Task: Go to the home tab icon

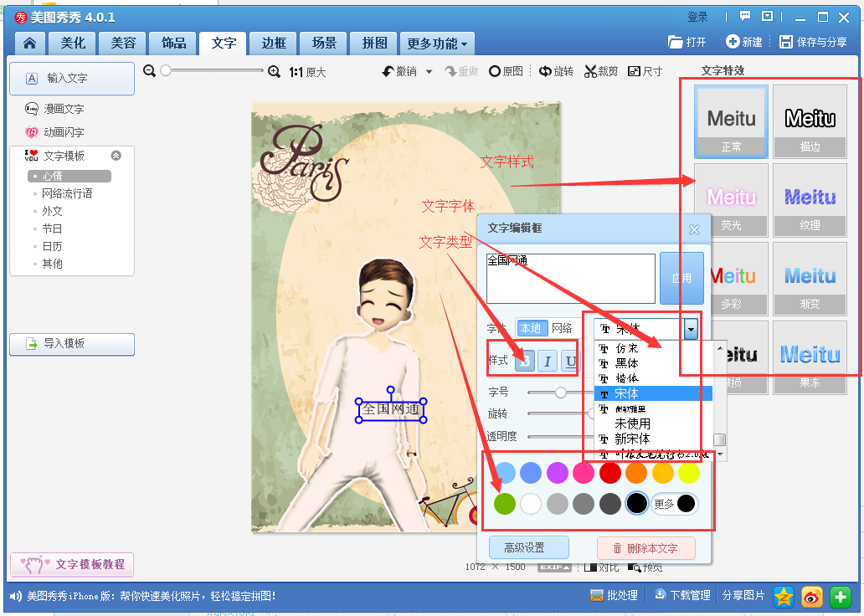Action: click(30, 44)
